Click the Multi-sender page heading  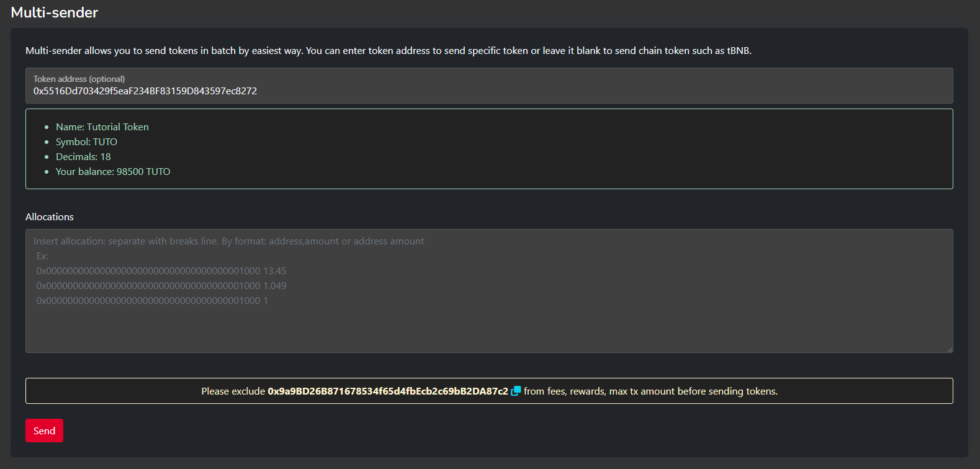click(x=55, y=12)
